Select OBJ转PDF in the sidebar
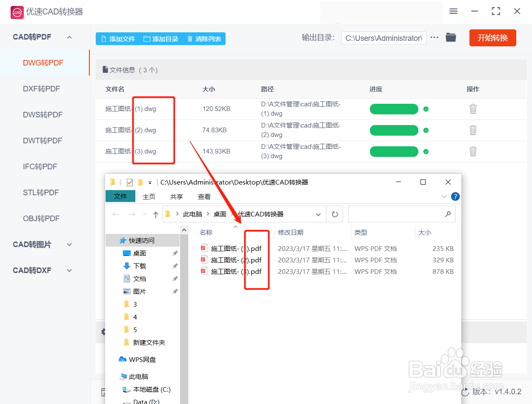532x404 pixels. [41, 219]
